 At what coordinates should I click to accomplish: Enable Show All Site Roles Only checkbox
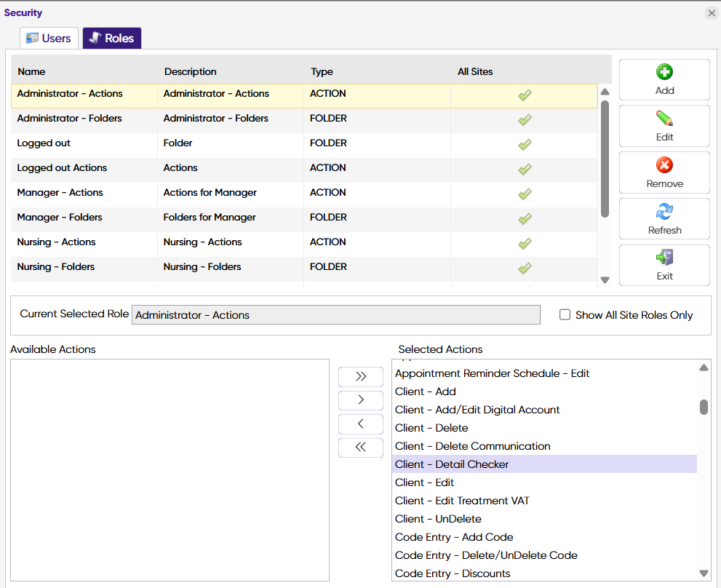coord(565,315)
